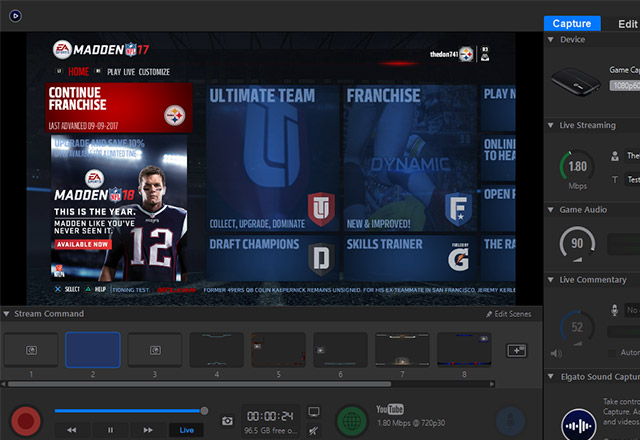
Task: Click the 1.80 Mbps @ 720p30 text
Action: tap(411, 423)
